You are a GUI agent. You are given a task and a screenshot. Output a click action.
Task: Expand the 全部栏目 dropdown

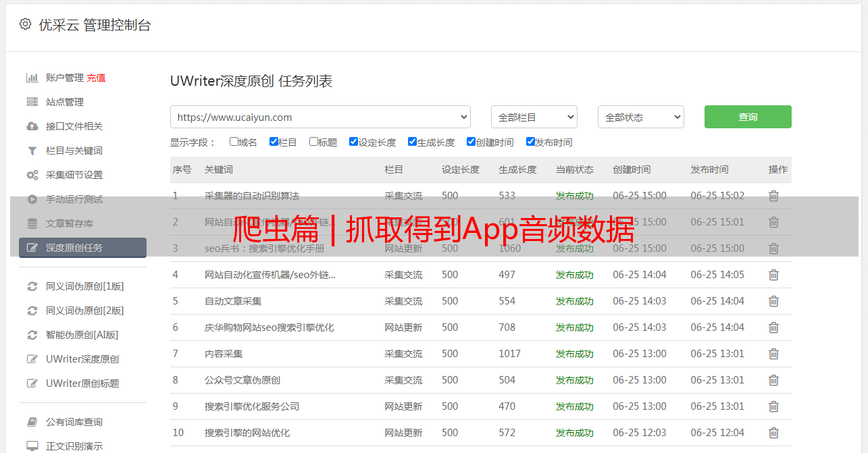(x=534, y=117)
